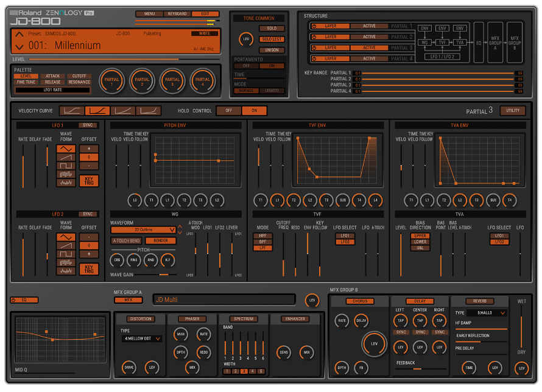Select the square waveform for LFO 2

click(66, 254)
